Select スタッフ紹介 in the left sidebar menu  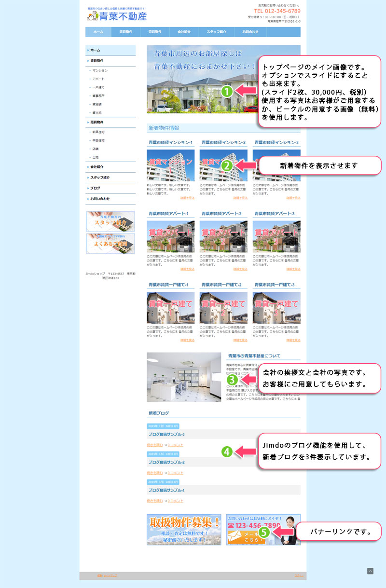coord(110,178)
